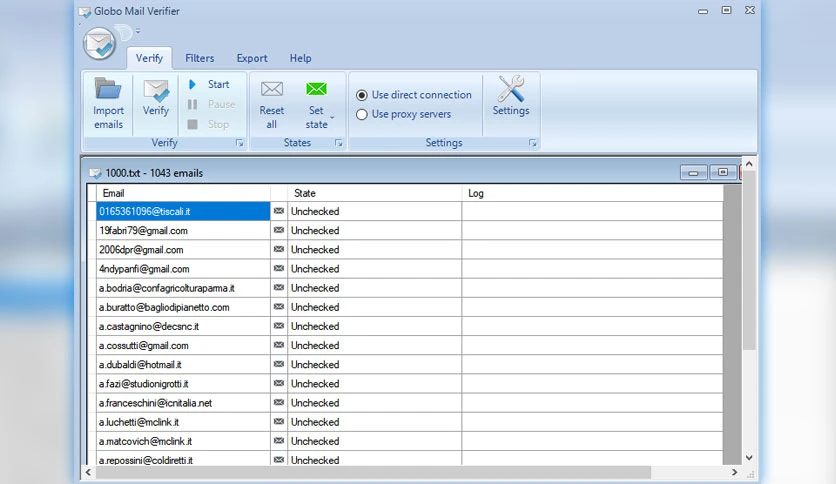
Task: Open the Export ribbon tab
Action: point(252,58)
